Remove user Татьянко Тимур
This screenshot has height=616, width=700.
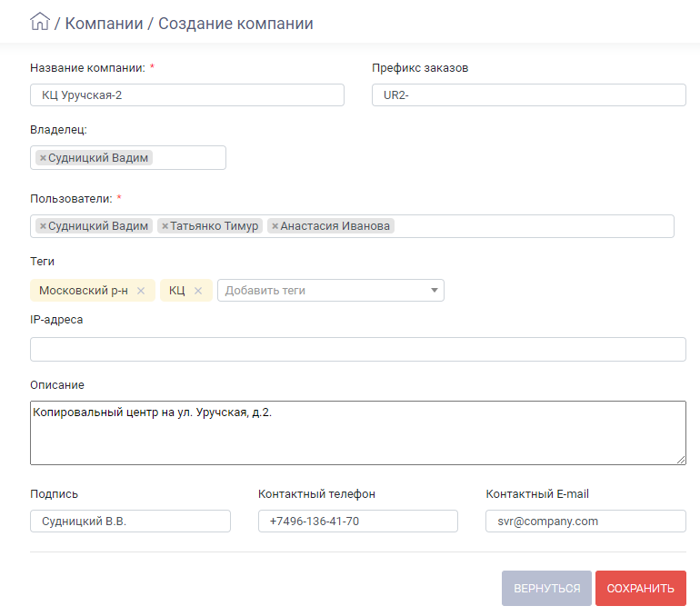point(165,226)
